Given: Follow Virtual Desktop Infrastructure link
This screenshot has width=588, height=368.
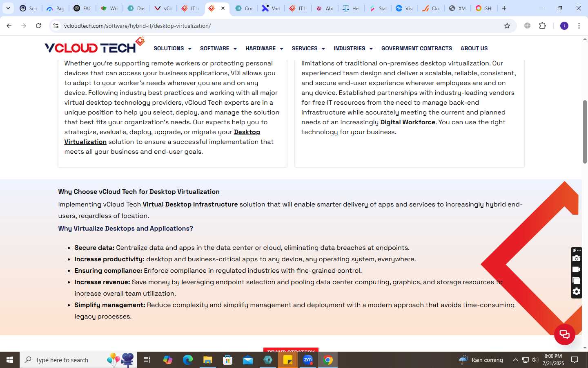Looking at the screenshot, I should point(190,204).
